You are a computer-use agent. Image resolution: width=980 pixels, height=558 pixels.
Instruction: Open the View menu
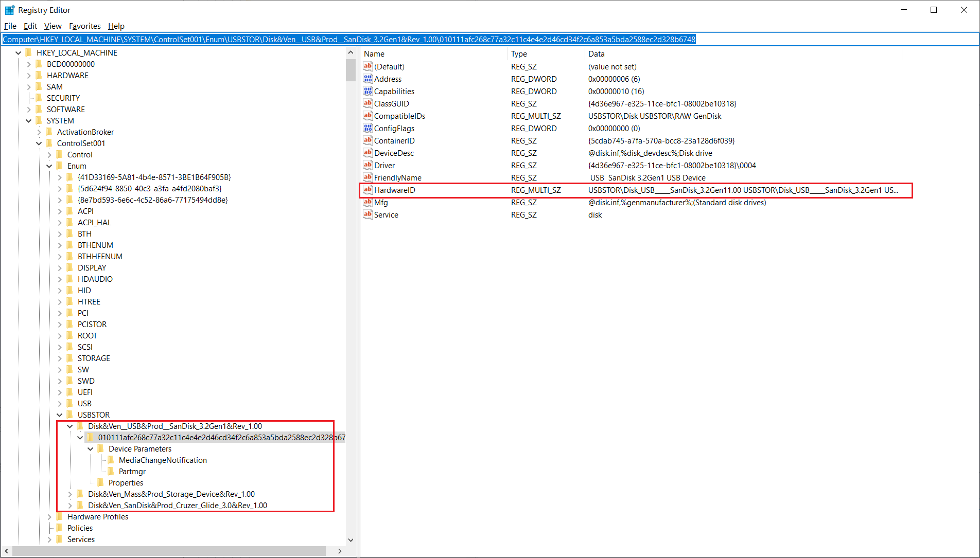click(52, 26)
